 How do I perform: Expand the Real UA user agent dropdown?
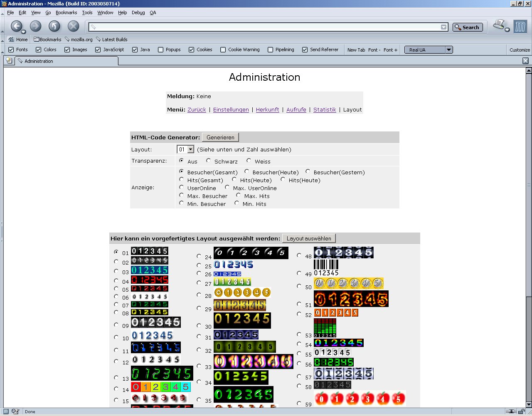448,50
